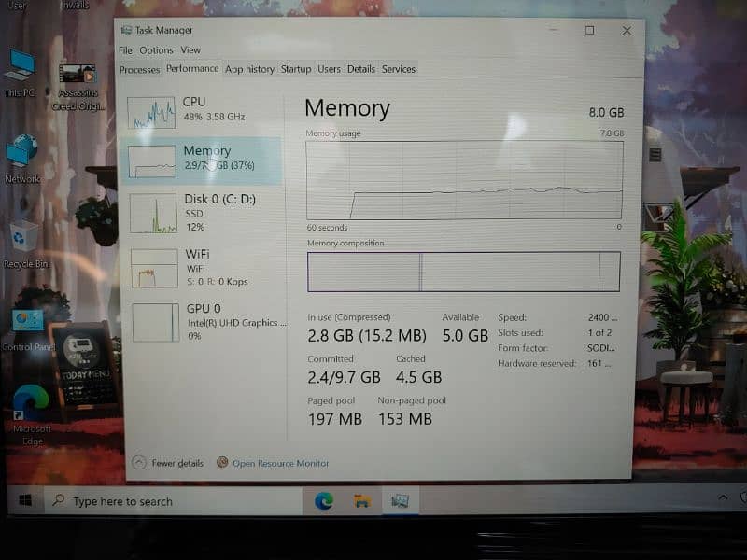The image size is (747, 560).
Task: Switch to the Services tab
Action: 399,69
